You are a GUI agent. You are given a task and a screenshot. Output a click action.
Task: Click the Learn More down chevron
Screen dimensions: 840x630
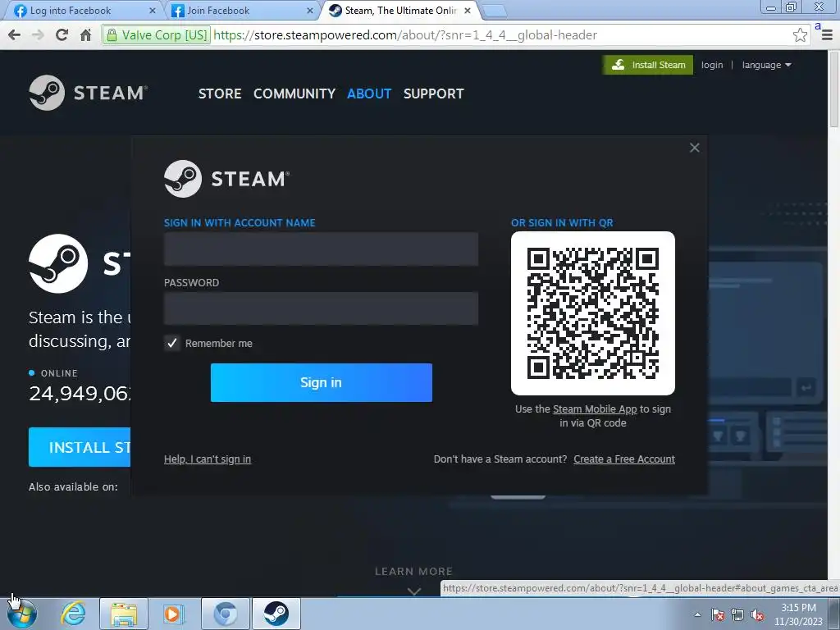(413, 591)
